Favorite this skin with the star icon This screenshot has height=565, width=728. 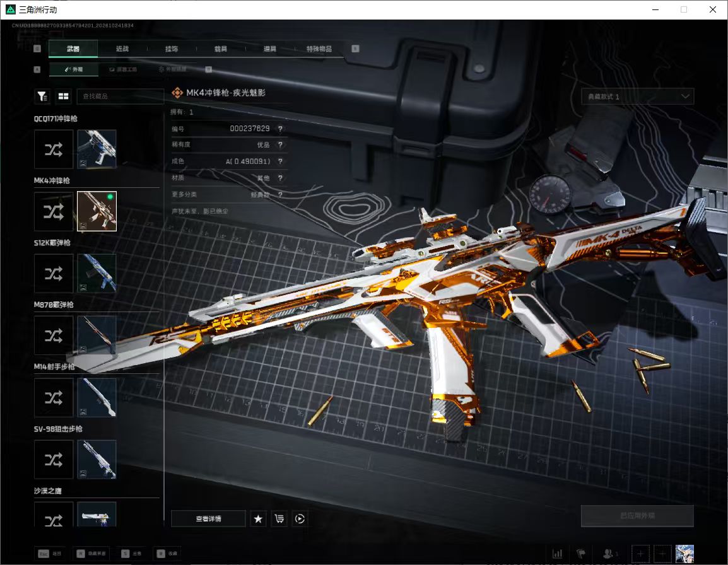coord(258,518)
